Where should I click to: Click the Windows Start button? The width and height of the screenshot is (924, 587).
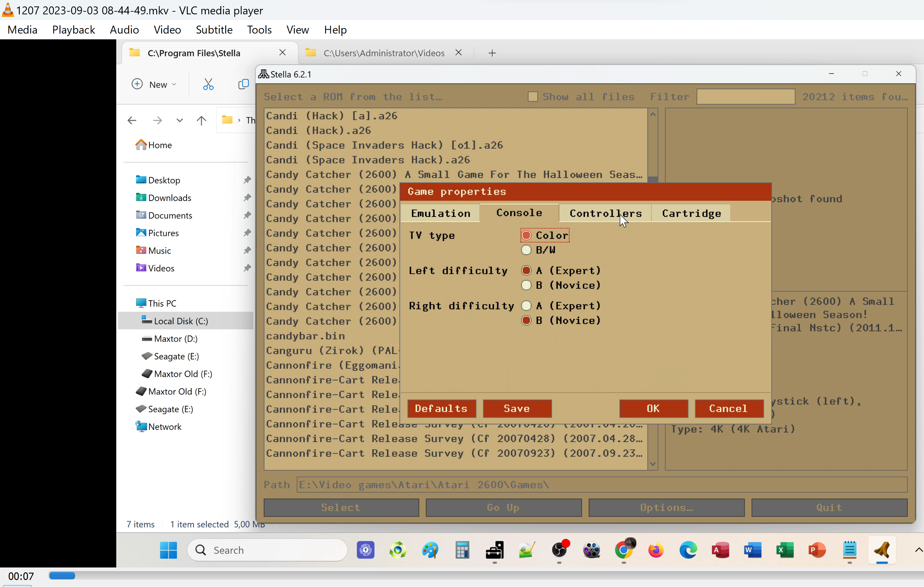pyautogui.click(x=168, y=550)
